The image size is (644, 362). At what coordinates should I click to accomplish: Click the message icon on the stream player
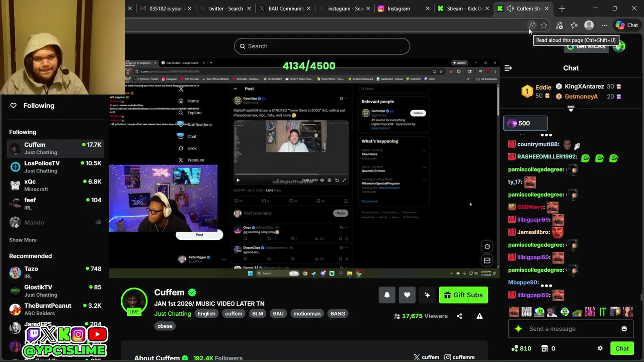point(487,260)
